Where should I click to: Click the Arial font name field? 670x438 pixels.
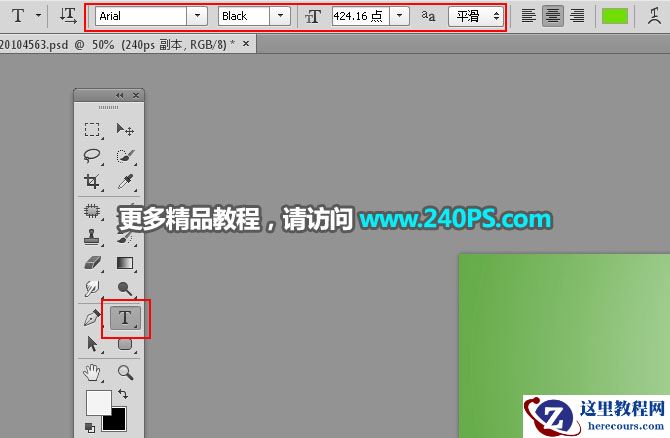click(x=141, y=16)
